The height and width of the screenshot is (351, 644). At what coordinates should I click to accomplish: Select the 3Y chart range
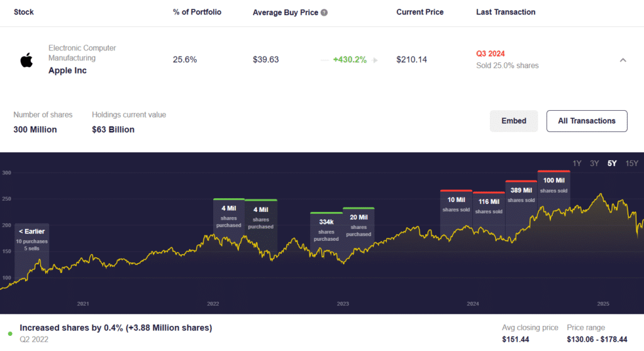(594, 163)
